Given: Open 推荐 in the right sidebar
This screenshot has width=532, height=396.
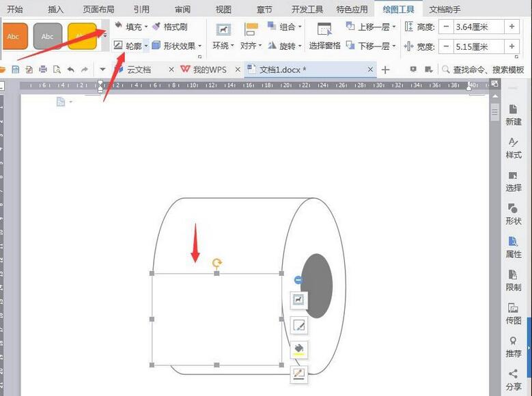Looking at the screenshot, I should [513, 347].
